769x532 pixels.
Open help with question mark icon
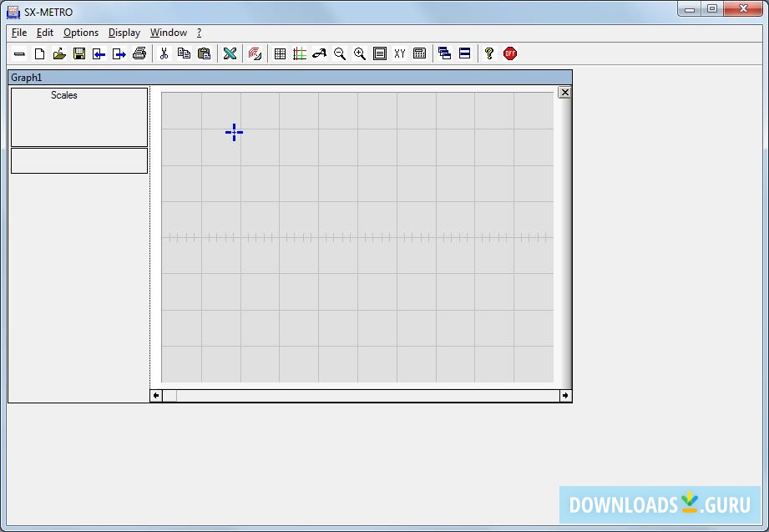pos(489,53)
